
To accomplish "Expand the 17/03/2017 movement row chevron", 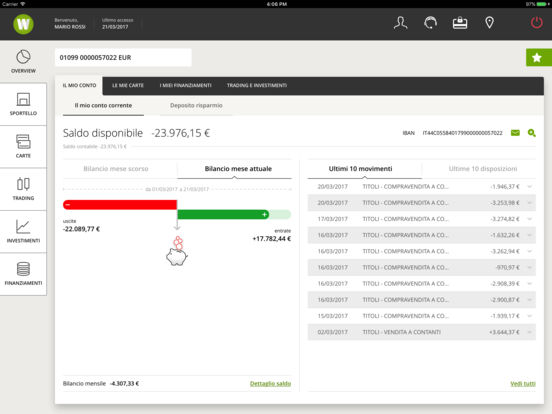I will pyautogui.click(x=529, y=219).
